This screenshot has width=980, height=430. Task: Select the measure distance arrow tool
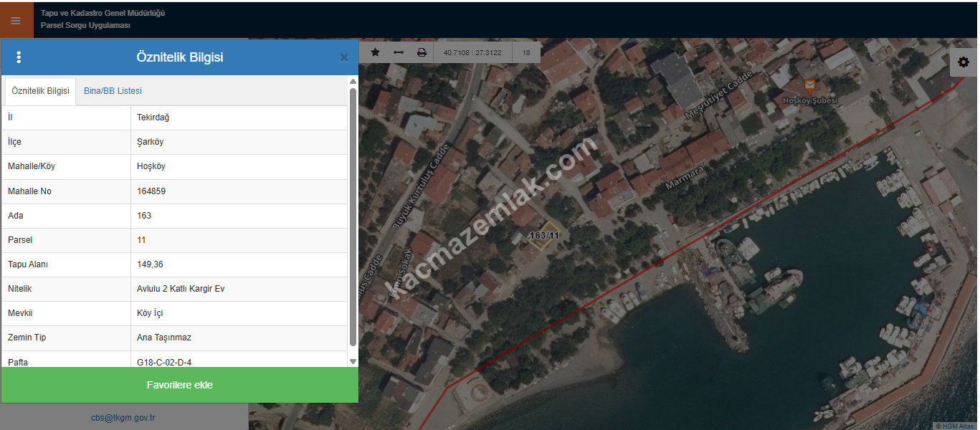399,52
